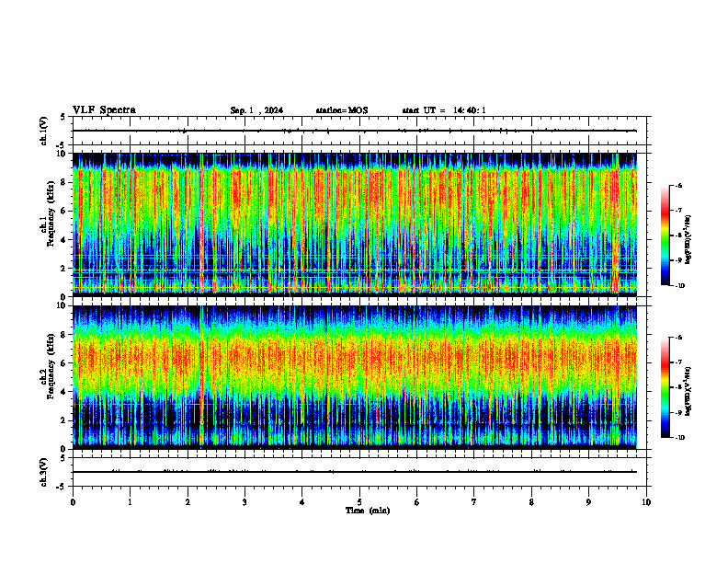Click the ch.3(V) waveform trace panel
Screen dimensions: 728x563
click(361, 473)
